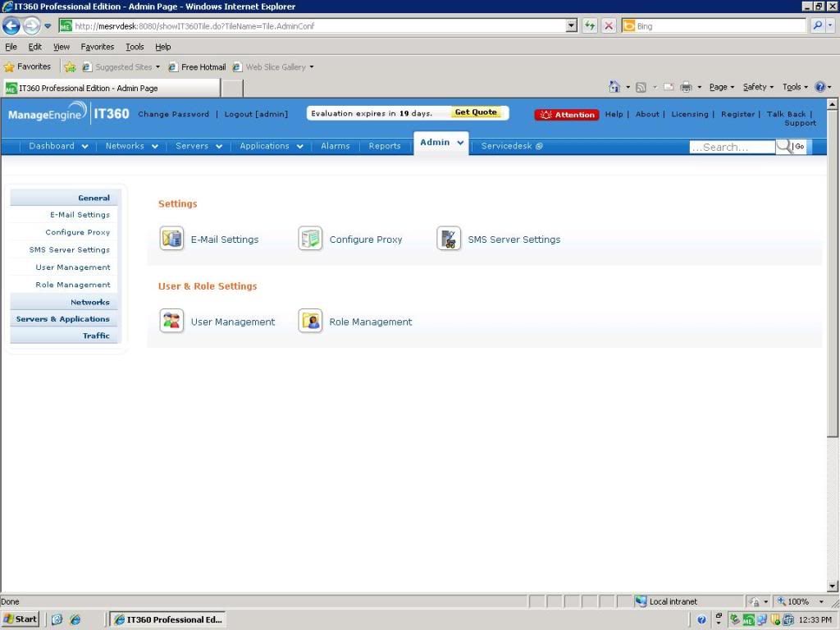The height and width of the screenshot is (630, 840).
Task: Click the yellow Get Quote button
Action: pos(476,112)
